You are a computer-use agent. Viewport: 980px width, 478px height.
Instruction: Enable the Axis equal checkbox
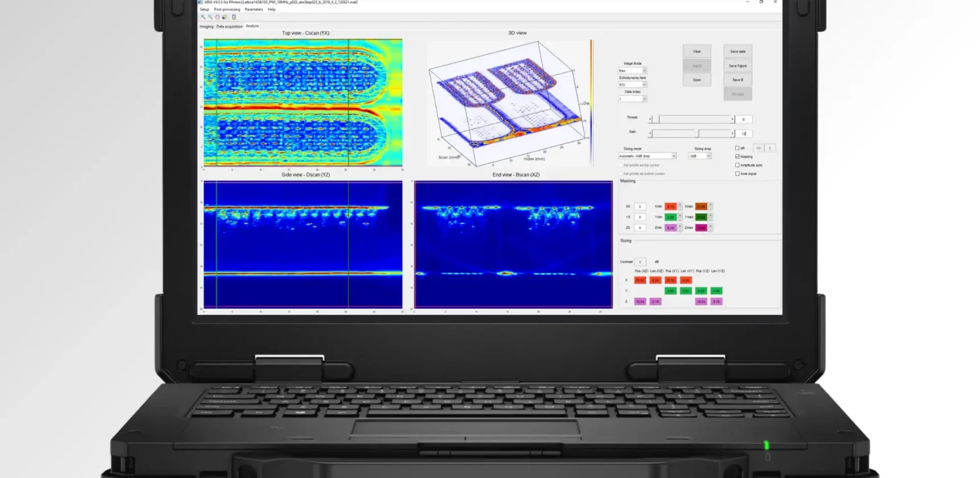(x=738, y=174)
